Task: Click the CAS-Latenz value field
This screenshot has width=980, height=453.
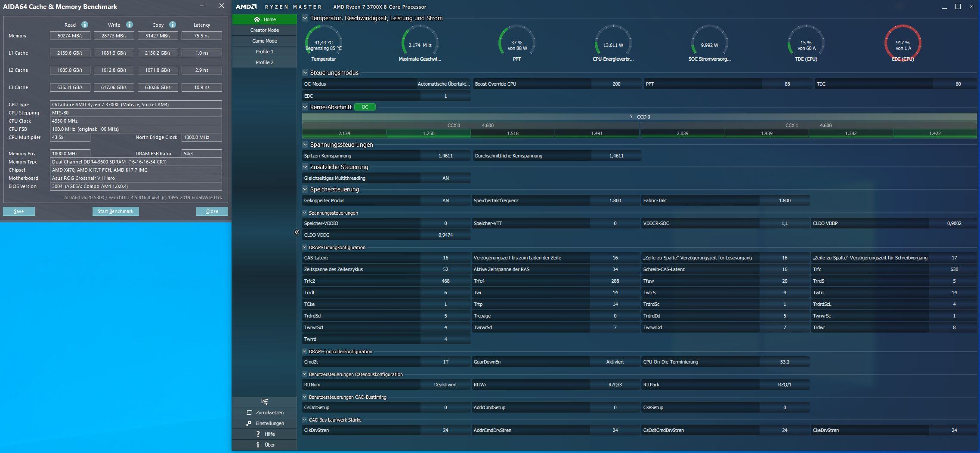Action: pos(445,258)
